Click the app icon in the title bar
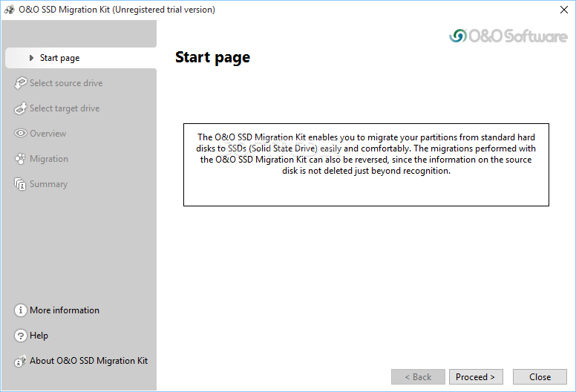Screen dimensions: 576x392 (x=9, y=10)
